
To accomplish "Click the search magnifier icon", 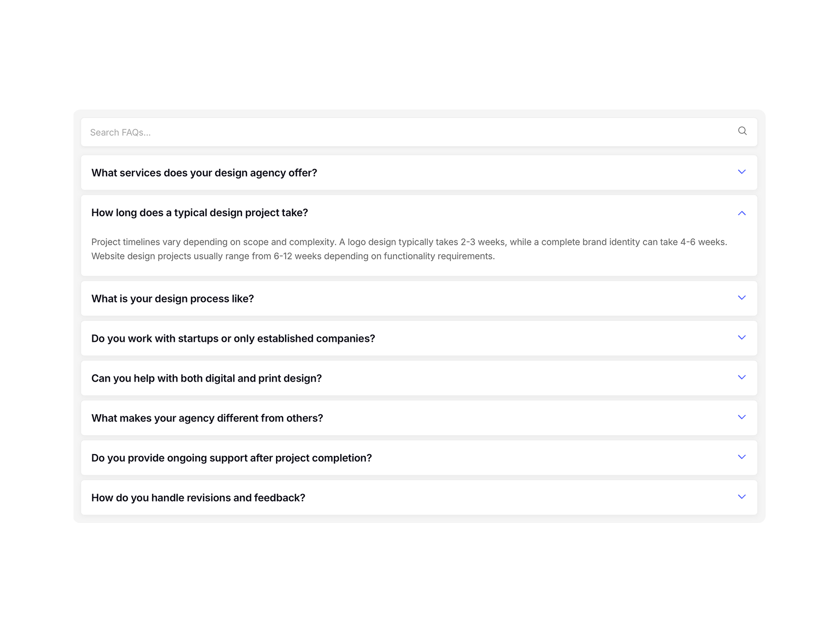I will [742, 131].
